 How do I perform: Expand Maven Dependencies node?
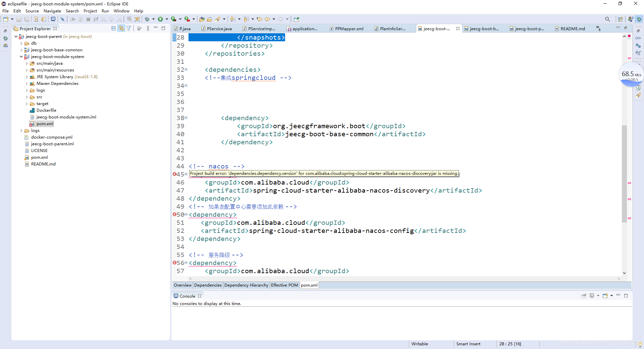point(26,84)
